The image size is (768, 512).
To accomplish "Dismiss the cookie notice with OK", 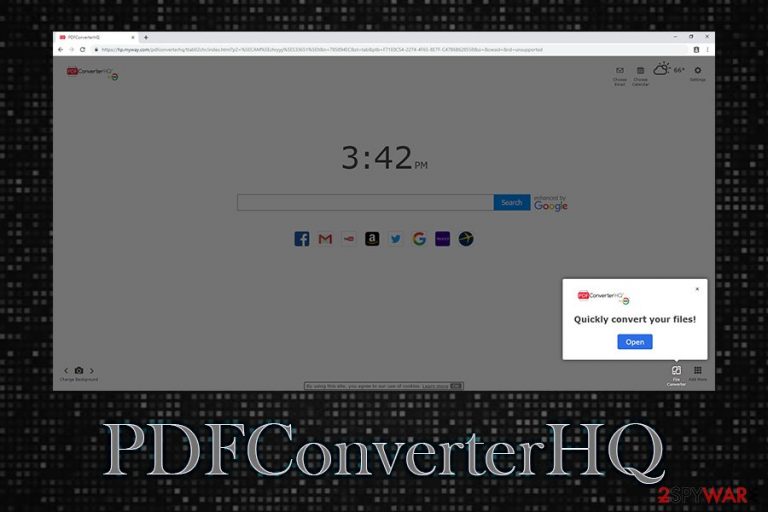I will (456, 386).
